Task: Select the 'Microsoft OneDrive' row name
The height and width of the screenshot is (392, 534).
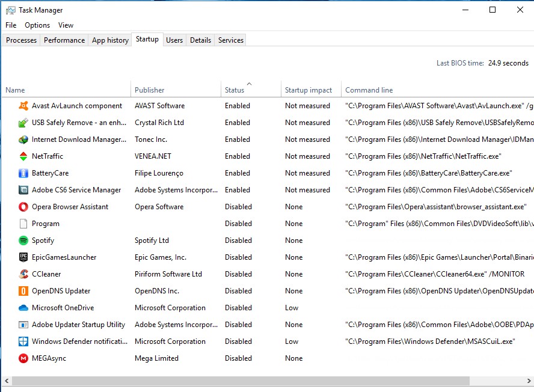Action: point(63,308)
